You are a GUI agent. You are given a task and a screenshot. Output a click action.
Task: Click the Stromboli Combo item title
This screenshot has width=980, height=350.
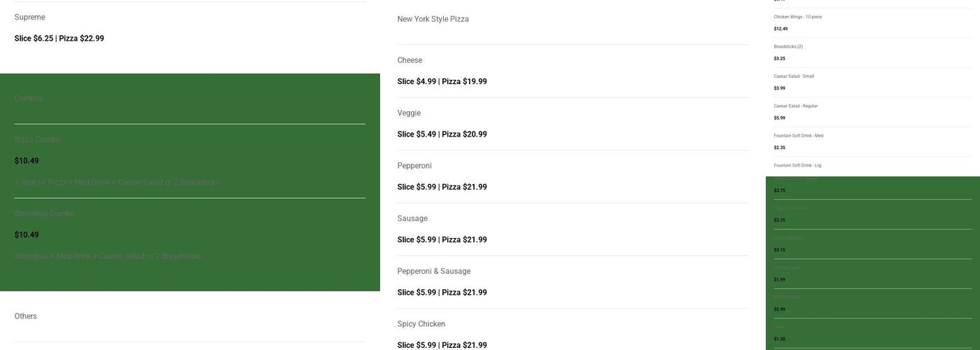(44, 214)
